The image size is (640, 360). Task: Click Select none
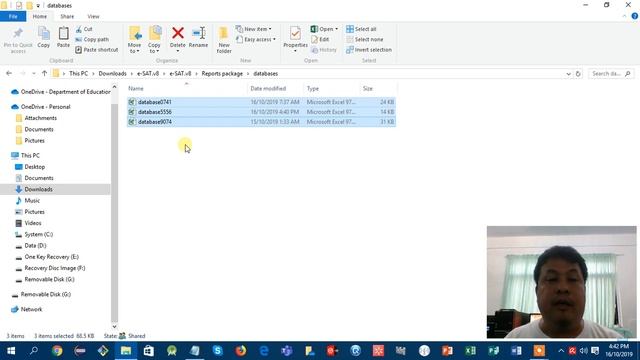[364, 39]
